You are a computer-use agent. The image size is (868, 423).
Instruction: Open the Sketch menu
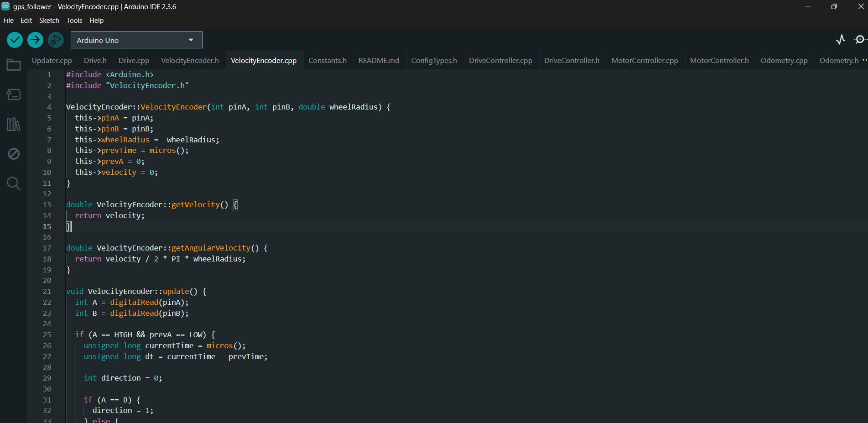pos(49,21)
